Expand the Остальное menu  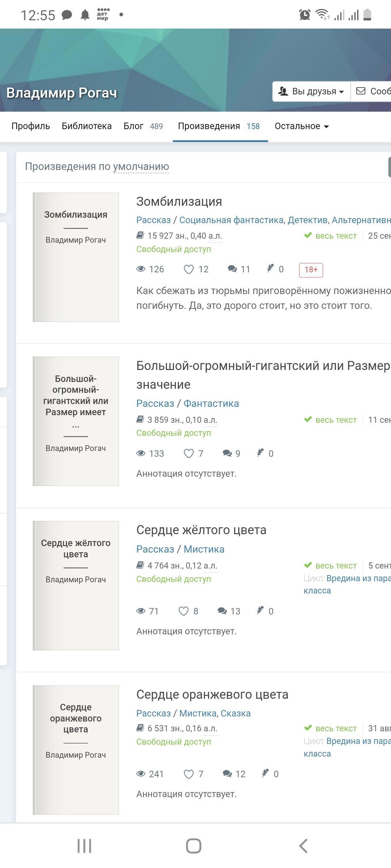pos(302,126)
